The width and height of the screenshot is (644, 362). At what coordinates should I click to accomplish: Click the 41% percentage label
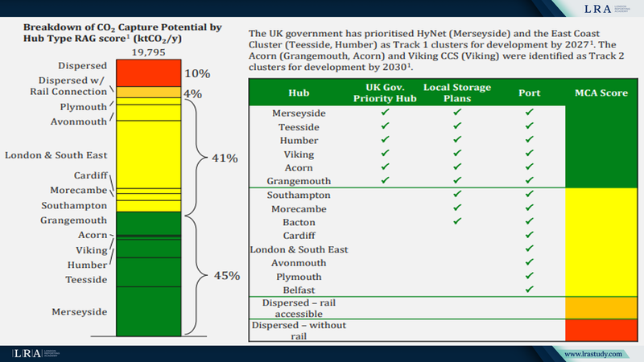225,158
